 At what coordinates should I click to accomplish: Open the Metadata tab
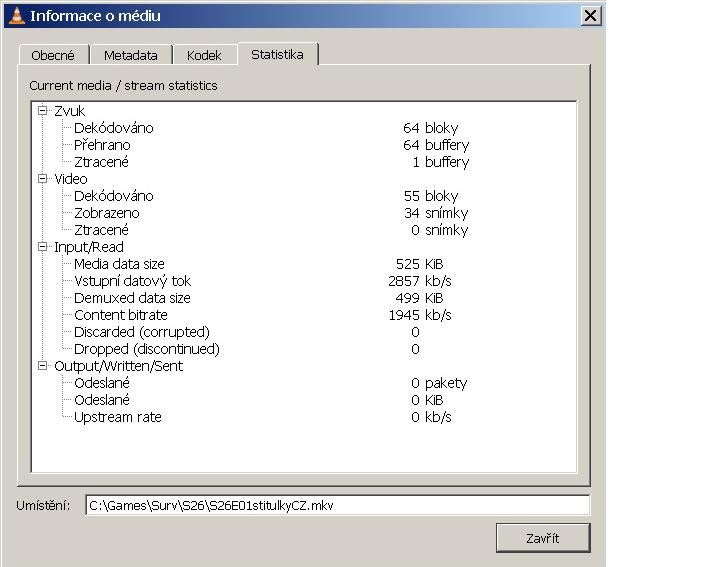pos(130,56)
